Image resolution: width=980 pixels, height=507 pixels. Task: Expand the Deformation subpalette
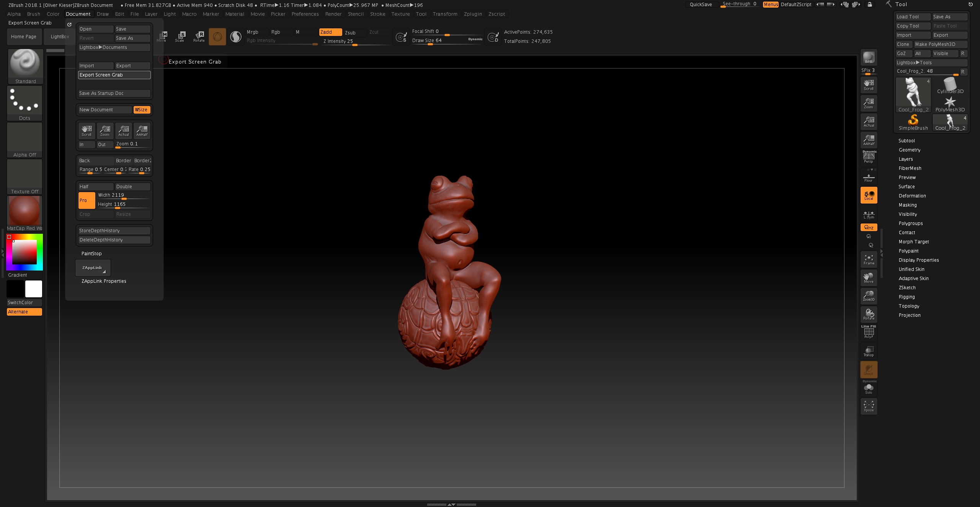click(x=912, y=196)
